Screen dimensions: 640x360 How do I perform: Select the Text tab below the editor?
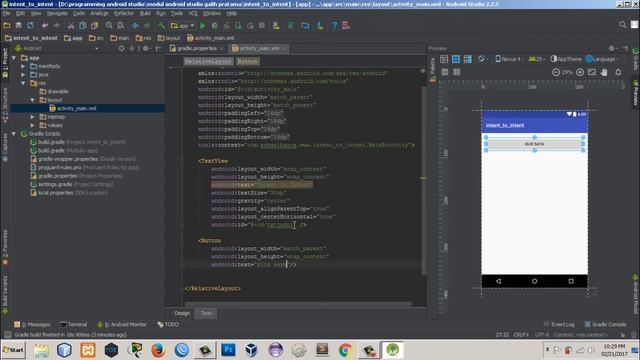[x=206, y=313]
